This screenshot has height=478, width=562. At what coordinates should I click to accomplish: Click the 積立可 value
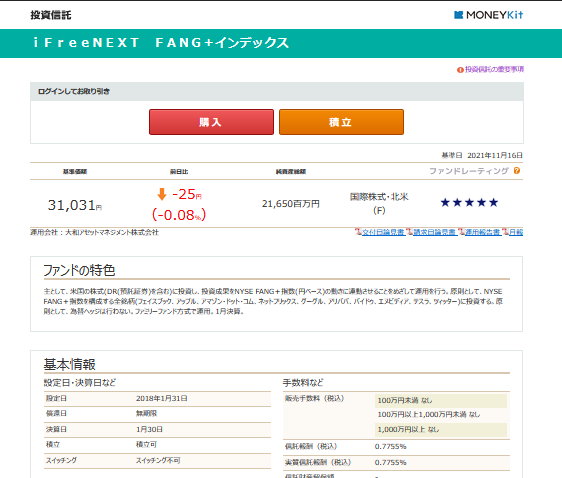[146, 445]
